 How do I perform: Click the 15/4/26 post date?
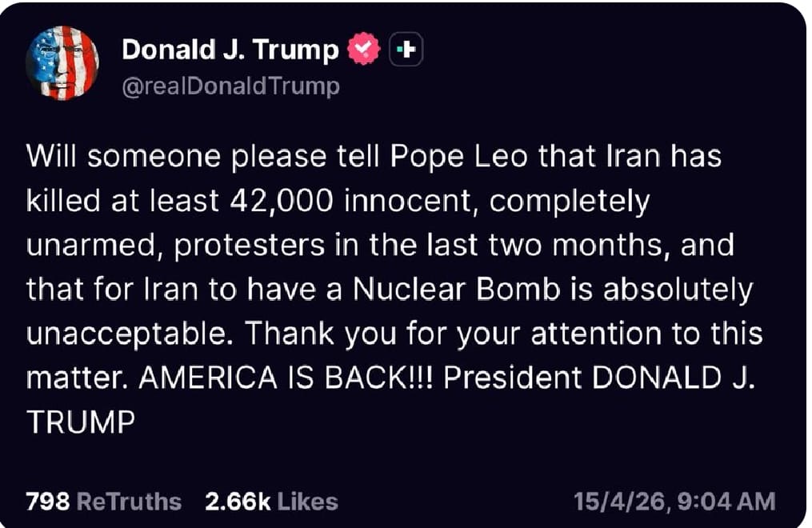616,502
